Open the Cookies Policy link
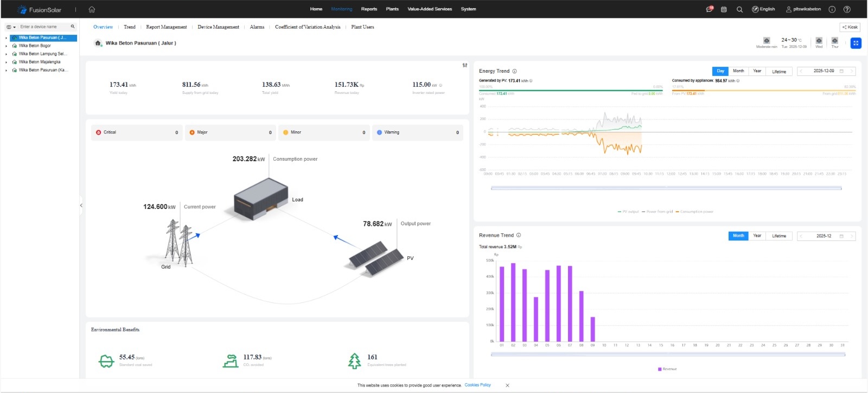This screenshot has height=393, width=868. pos(477,385)
